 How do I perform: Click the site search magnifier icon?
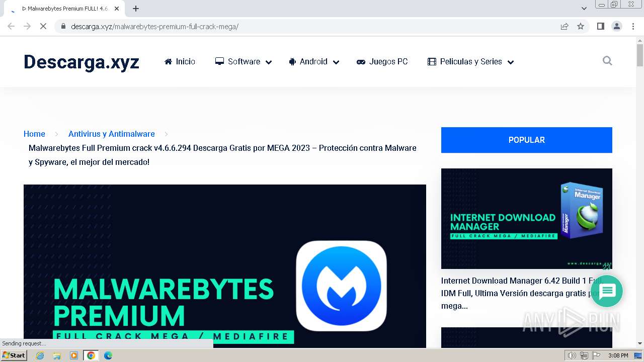click(x=607, y=61)
